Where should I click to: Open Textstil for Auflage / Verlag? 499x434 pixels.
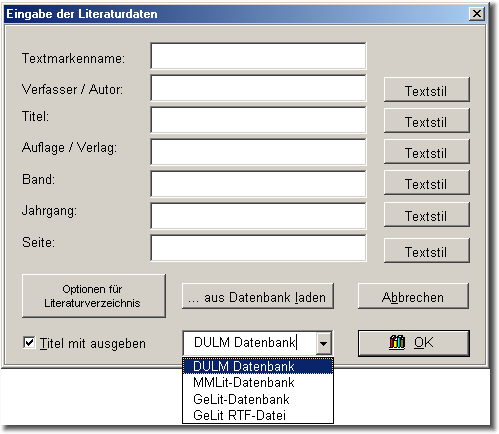click(x=427, y=152)
